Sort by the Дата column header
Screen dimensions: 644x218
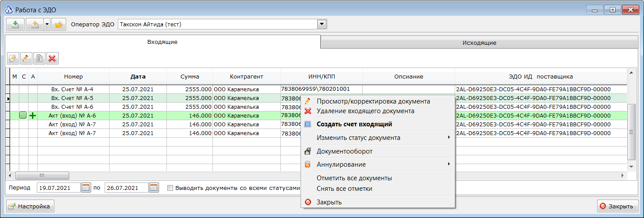pyautogui.click(x=138, y=76)
